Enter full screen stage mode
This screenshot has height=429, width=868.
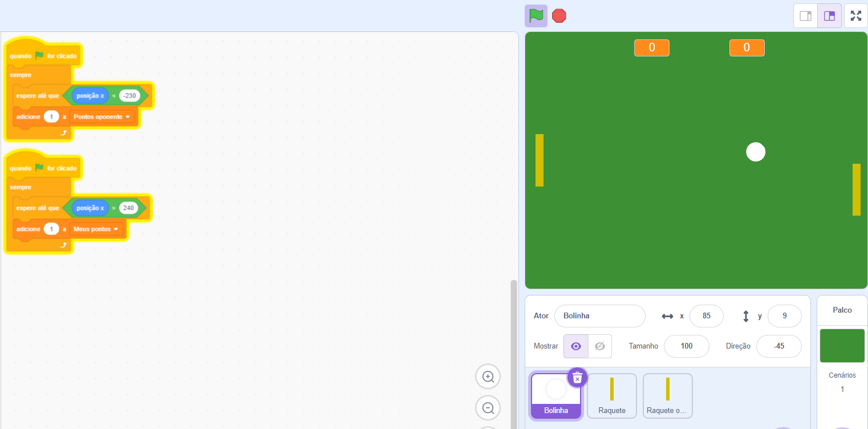(x=856, y=16)
